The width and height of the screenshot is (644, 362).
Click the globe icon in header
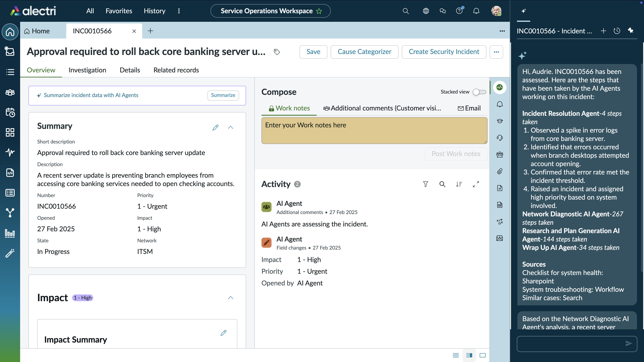point(426,11)
